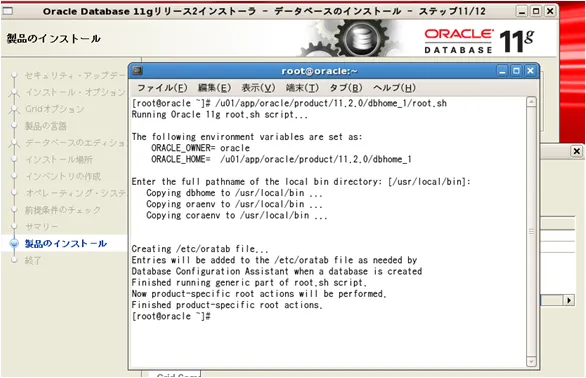Screen dimensions: 586x378
Task: Click 'Creating /etc/oratab file...' line
Action: point(200,249)
